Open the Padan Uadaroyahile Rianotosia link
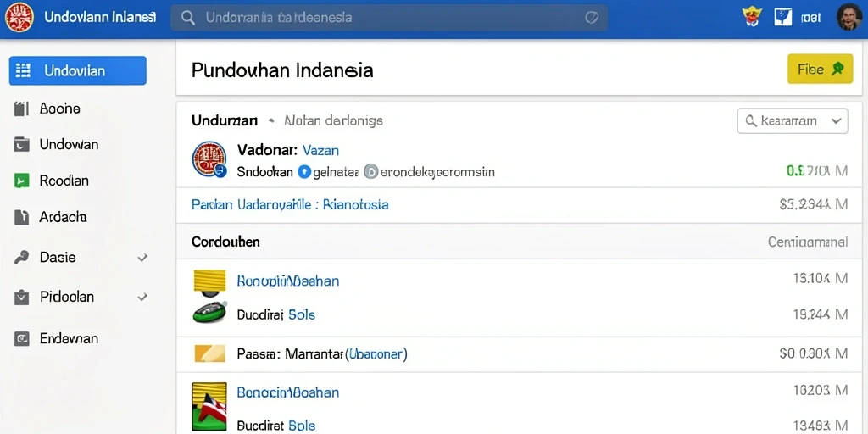The width and height of the screenshot is (868, 434). click(x=290, y=205)
